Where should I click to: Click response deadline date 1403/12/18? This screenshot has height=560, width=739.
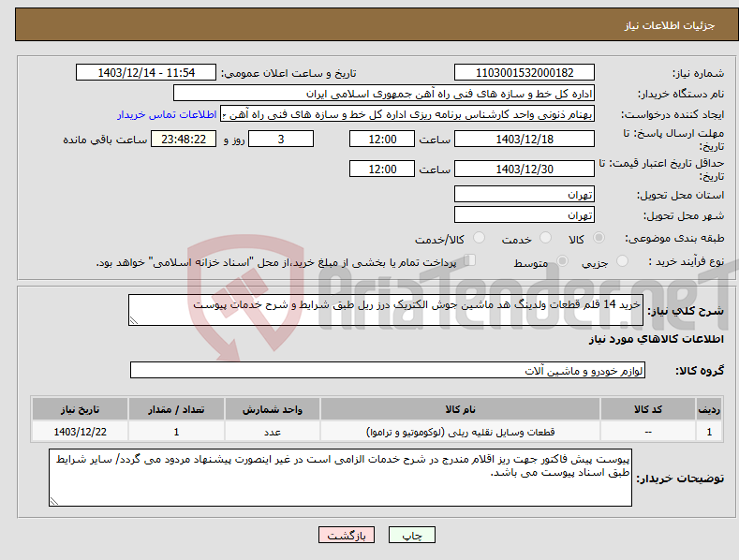pyautogui.click(x=525, y=139)
